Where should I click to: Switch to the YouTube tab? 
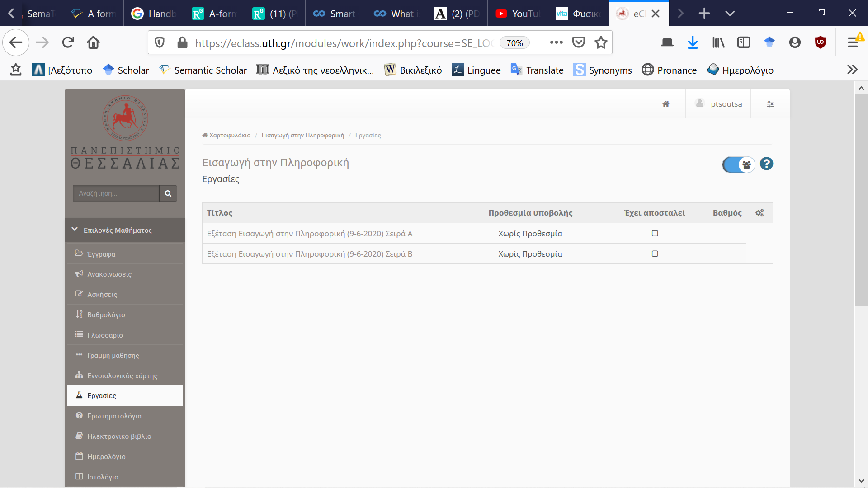518,14
